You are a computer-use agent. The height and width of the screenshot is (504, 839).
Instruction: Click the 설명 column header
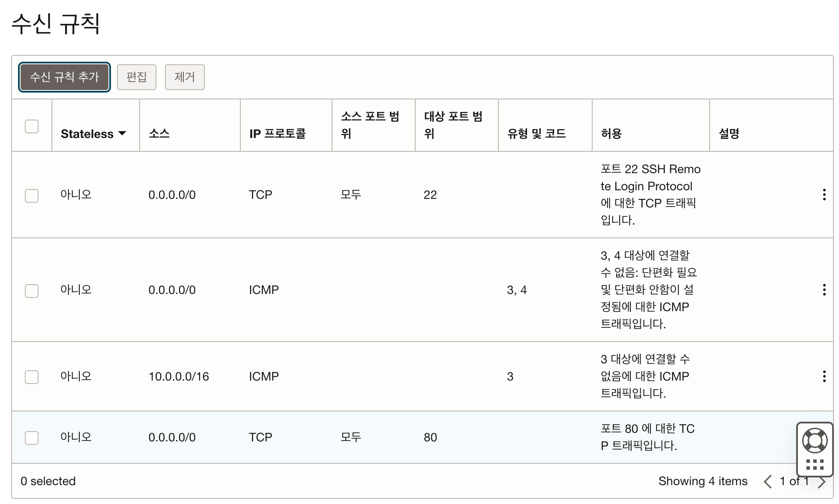tap(728, 134)
